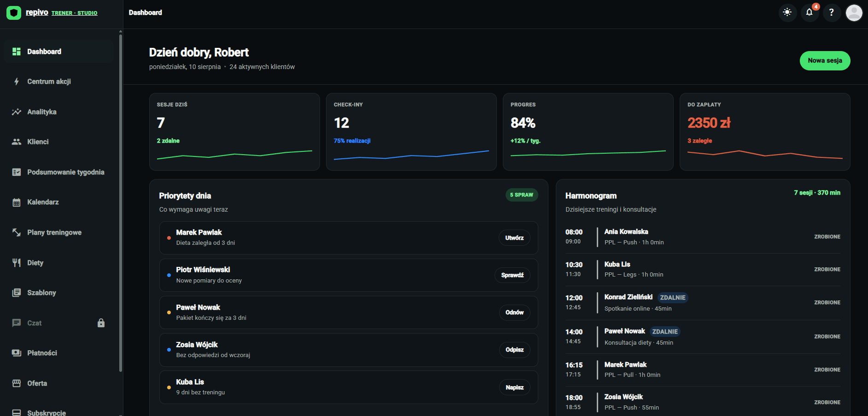Click the lock icon next to Czat
The height and width of the screenshot is (416, 868).
101,323
